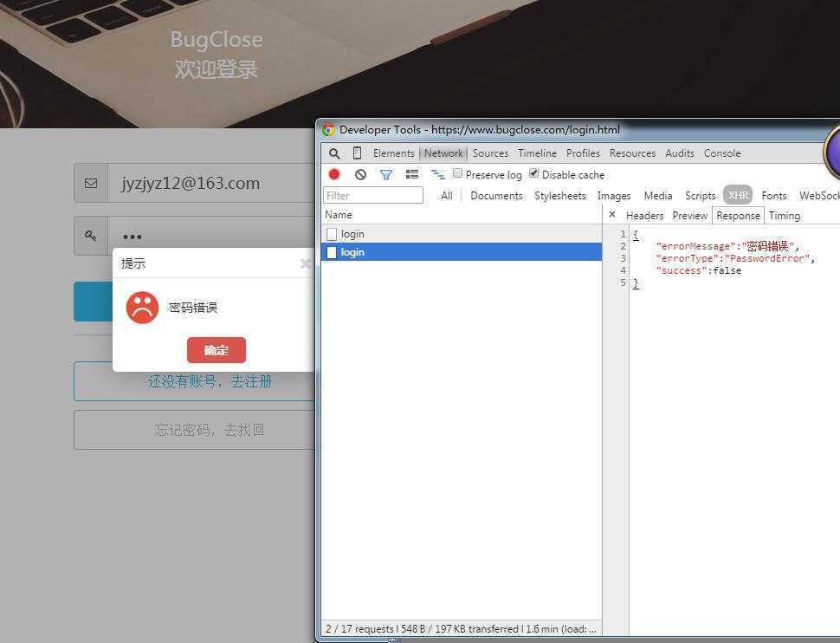Open the Console tab
840x643 pixels.
click(722, 153)
